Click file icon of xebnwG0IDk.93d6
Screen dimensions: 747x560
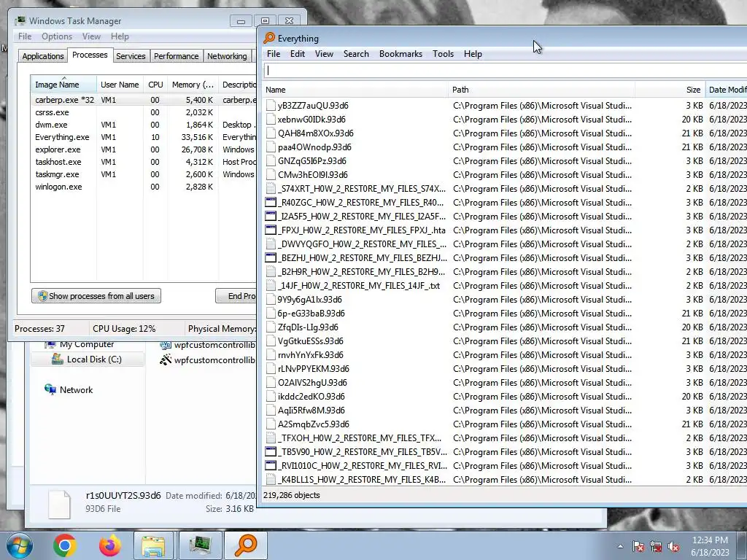click(271, 119)
